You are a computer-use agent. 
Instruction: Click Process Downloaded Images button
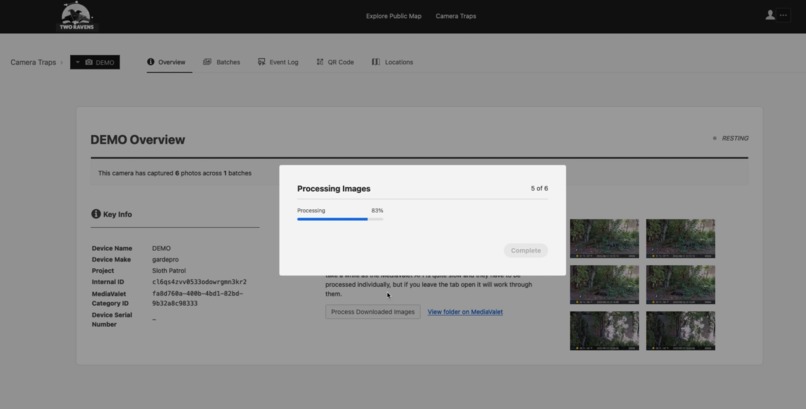[x=373, y=312]
